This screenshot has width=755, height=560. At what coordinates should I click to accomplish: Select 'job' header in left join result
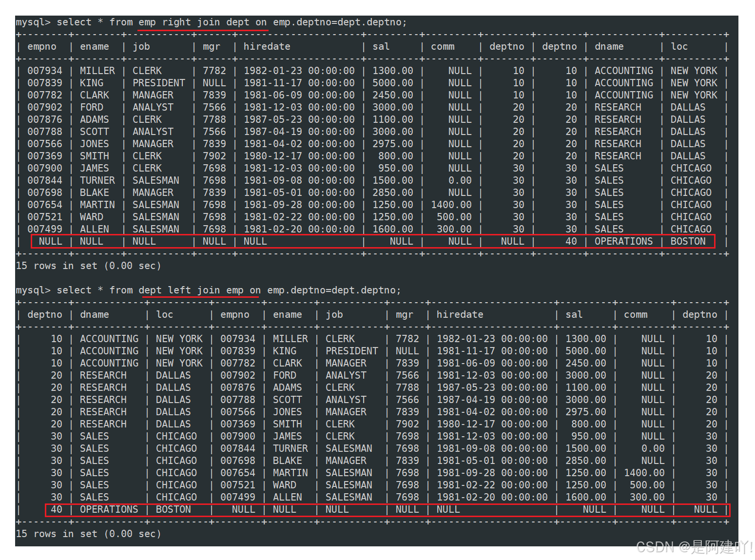334,315
